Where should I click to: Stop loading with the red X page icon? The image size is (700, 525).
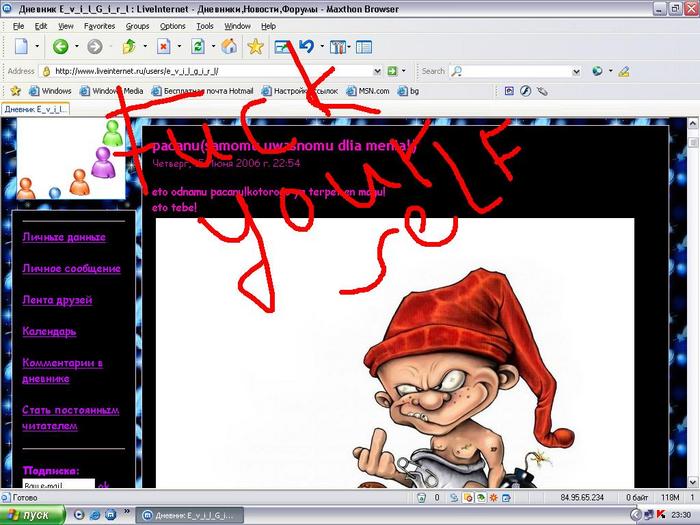164,46
